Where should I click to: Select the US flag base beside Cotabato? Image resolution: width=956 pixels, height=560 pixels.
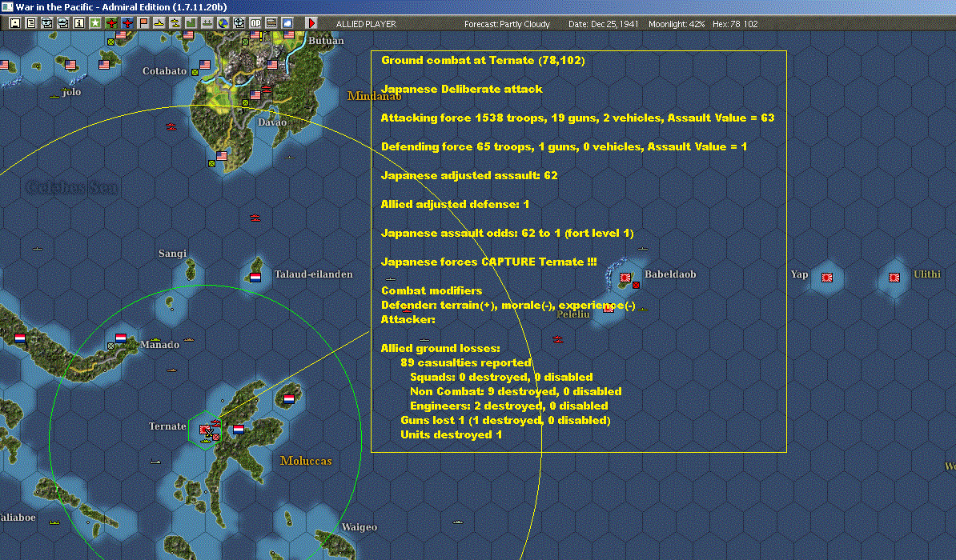point(205,65)
